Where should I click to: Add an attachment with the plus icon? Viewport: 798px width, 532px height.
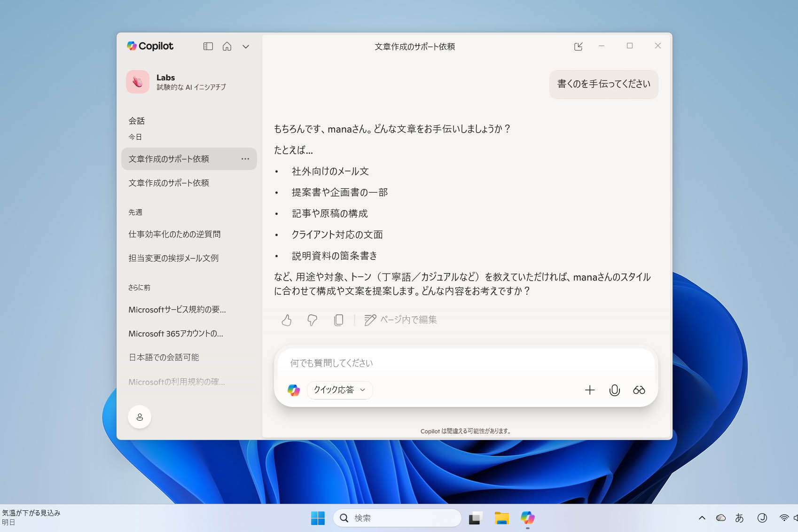[589, 390]
